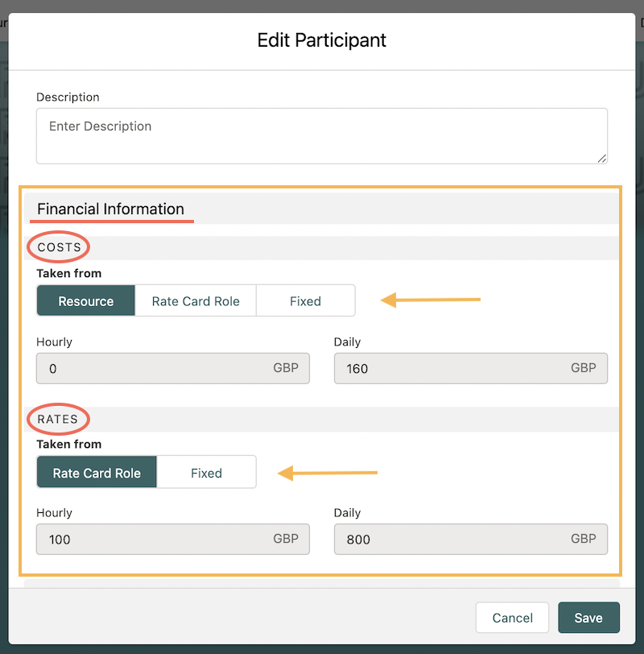644x654 pixels.
Task: Click the Financial Information section header
Action: [111, 209]
